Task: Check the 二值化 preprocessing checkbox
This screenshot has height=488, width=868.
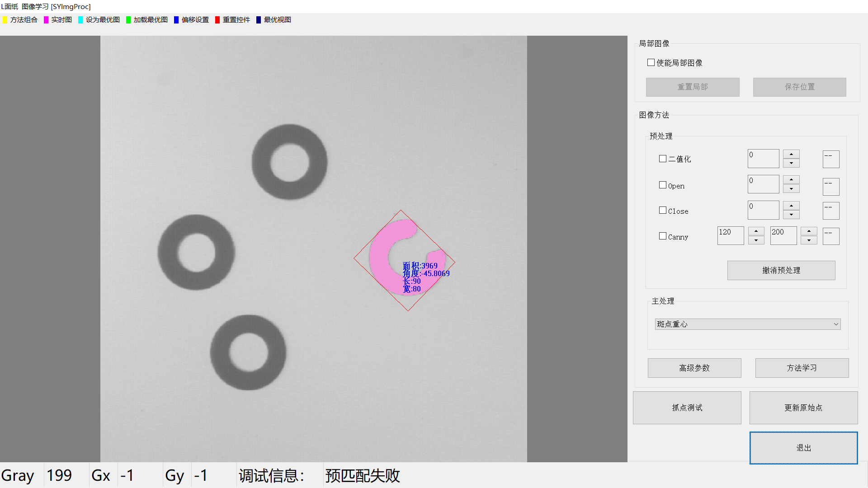Action: pos(663,159)
